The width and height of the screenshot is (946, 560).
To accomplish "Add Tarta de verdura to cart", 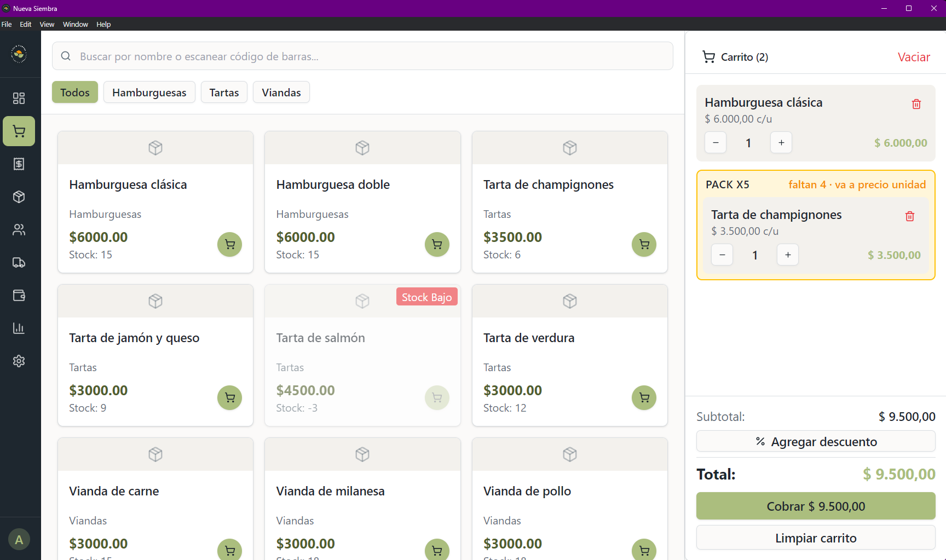I will click(644, 398).
